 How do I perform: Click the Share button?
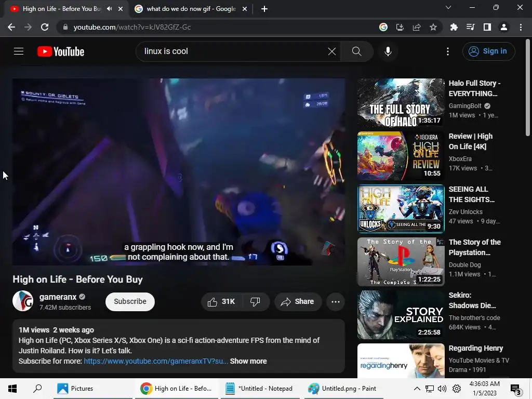298,302
